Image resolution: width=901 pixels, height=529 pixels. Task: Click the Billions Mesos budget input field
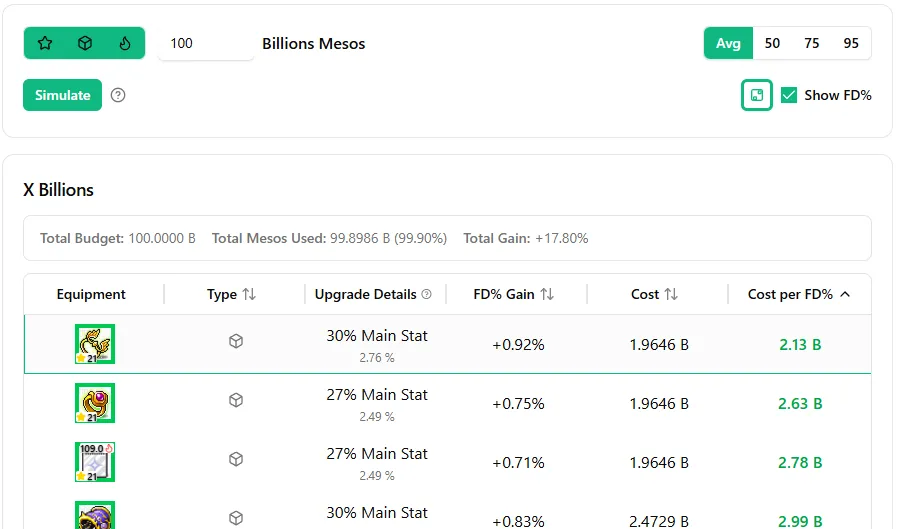(206, 43)
